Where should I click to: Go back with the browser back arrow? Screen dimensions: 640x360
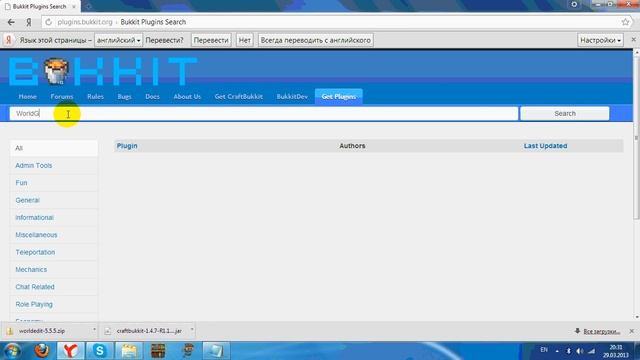[x=11, y=22]
